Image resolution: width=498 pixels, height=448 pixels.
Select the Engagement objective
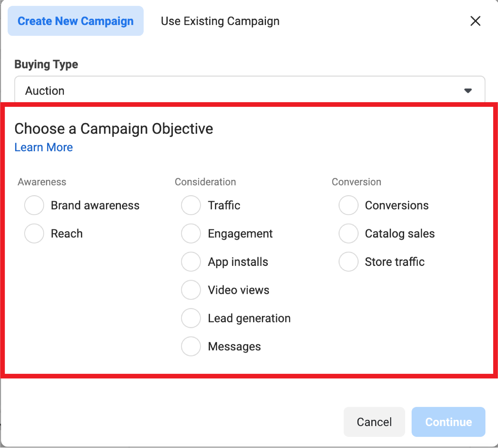coord(191,233)
